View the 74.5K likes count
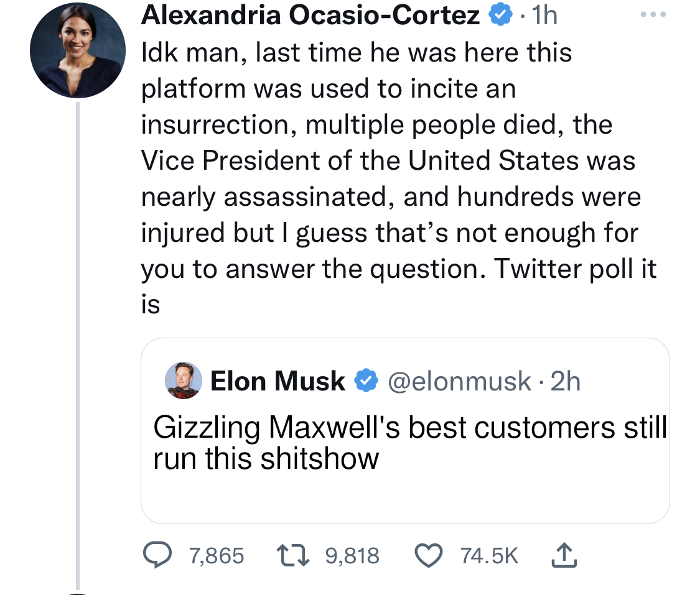Image resolution: width=700 pixels, height=595 pixels. pyautogui.click(x=489, y=556)
